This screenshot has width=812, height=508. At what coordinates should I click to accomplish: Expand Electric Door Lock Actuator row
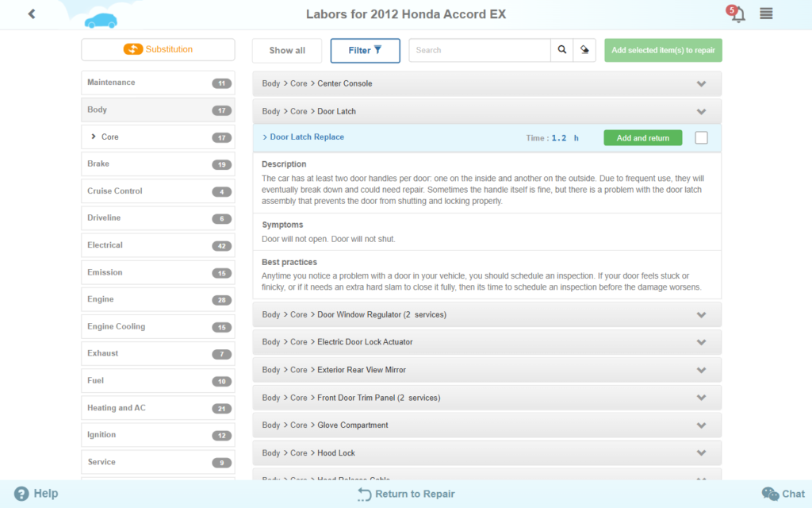(487, 342)
